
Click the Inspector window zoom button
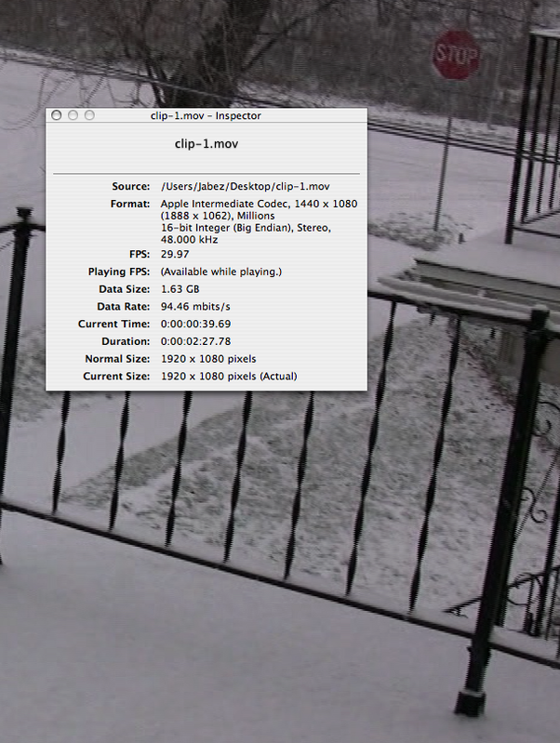point(89,115)
